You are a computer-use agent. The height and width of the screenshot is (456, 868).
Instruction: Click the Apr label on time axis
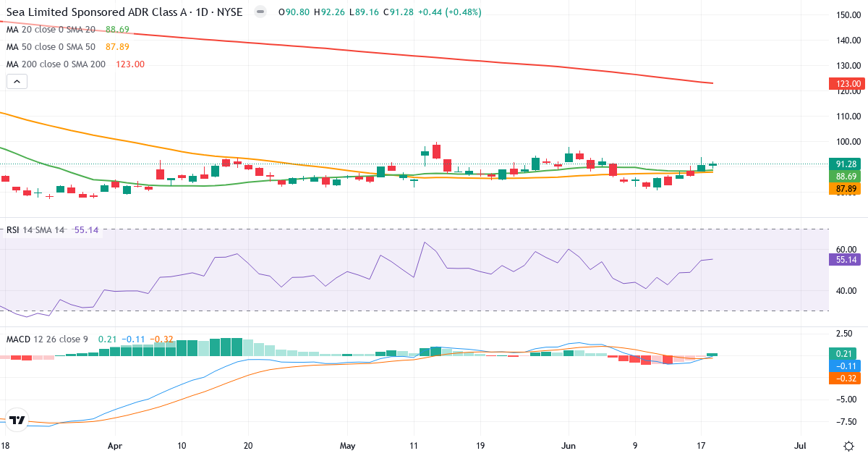(115, 446)
